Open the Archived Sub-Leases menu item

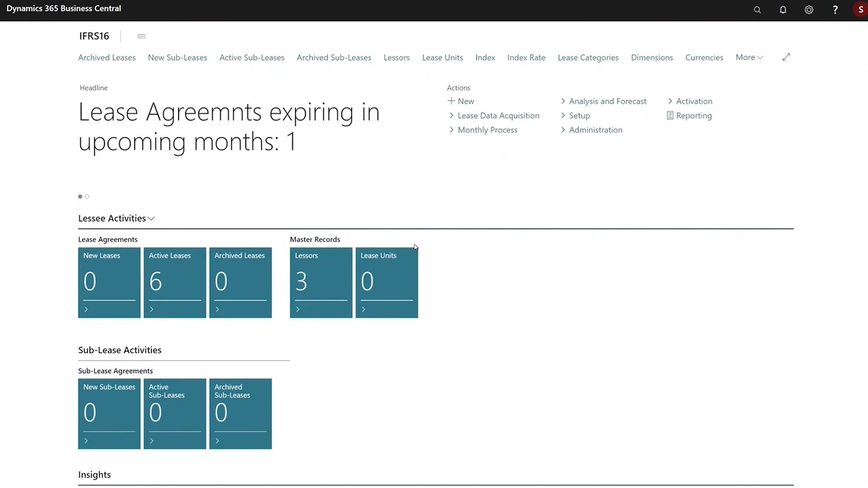click(x=334, y=58)
